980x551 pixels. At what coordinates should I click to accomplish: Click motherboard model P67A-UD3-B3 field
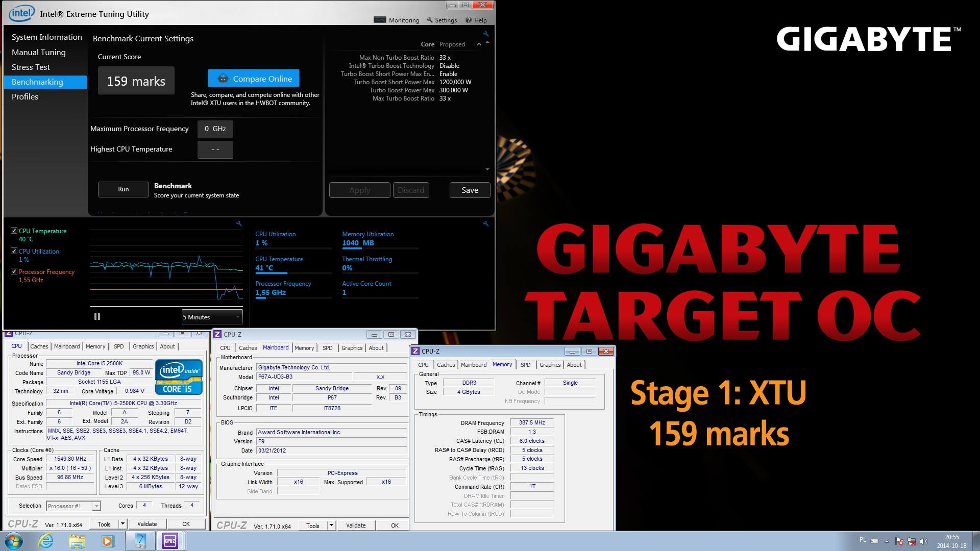pos(304,377)
